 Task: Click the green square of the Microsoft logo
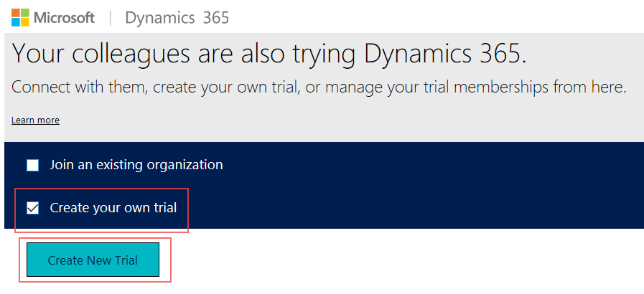[x=24, y=13]
